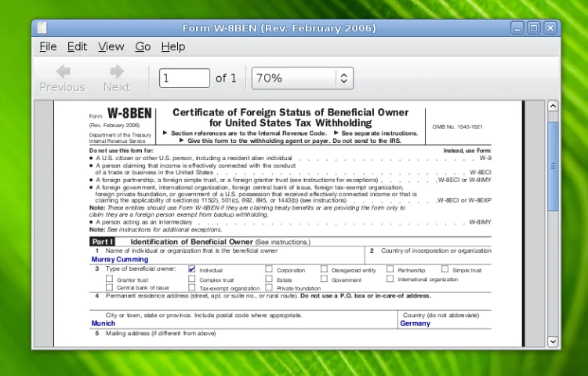Check the Central bank of issue checkbox
This screenshot has height=376, width=588.
pyautogui.click(x=109, y=287)
